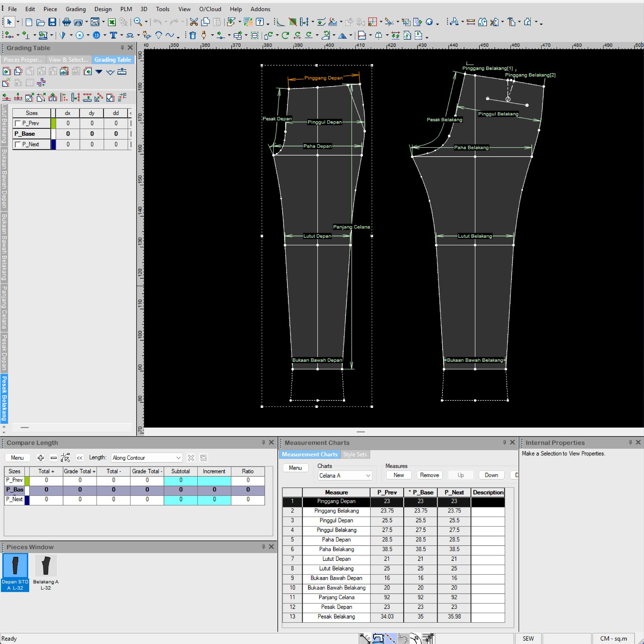Click the zero ruler icon in Grading Table
This screenshot has width=644, height=644.
pos(122,71)
